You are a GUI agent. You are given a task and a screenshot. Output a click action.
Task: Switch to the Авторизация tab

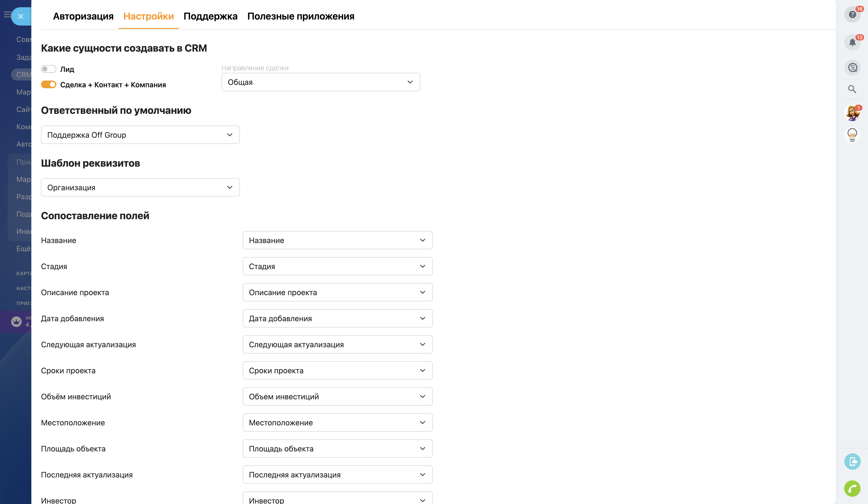click(x=83, y=16)
